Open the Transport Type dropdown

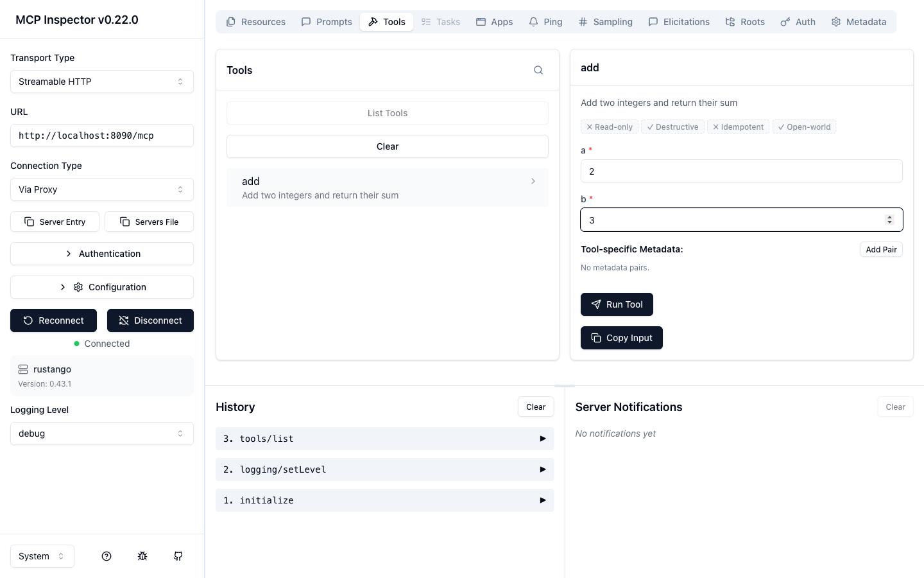pos(102,82)
